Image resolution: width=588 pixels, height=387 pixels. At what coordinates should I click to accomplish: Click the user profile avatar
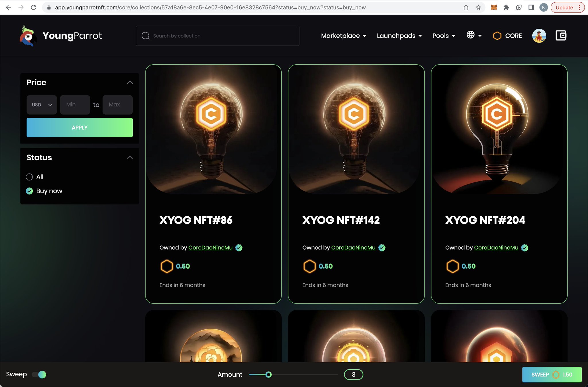pos(539,36)
